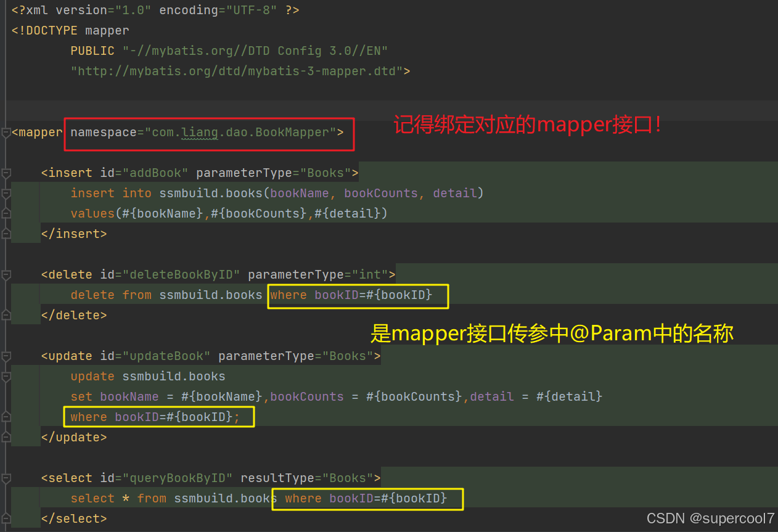Screen dimensions: 778x532
Task: Click the encoding "UTF-8" value
Action: pyautogui.click(x=252, y=10)
